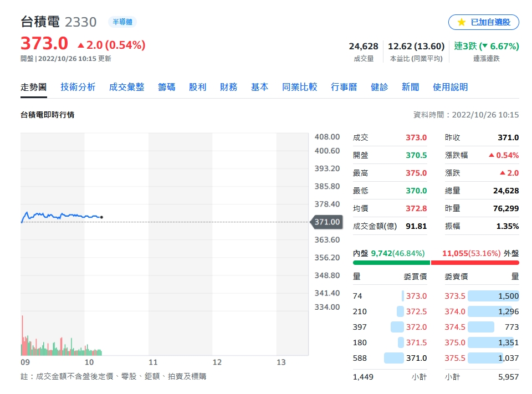The width and height of the screenshot is (532, 394).
Task: Click the 振幅 value 1.35%
Action: click(x=508, y=226)
